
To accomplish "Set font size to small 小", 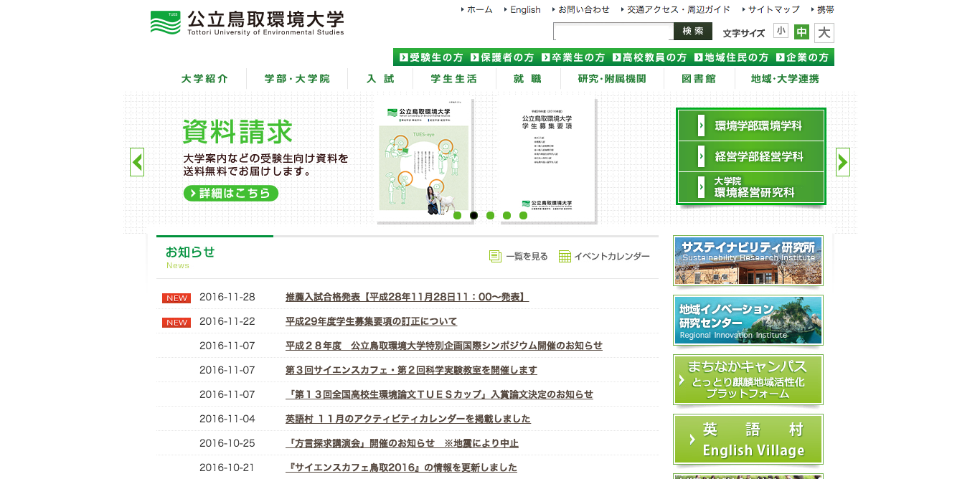I will point(781,31).
